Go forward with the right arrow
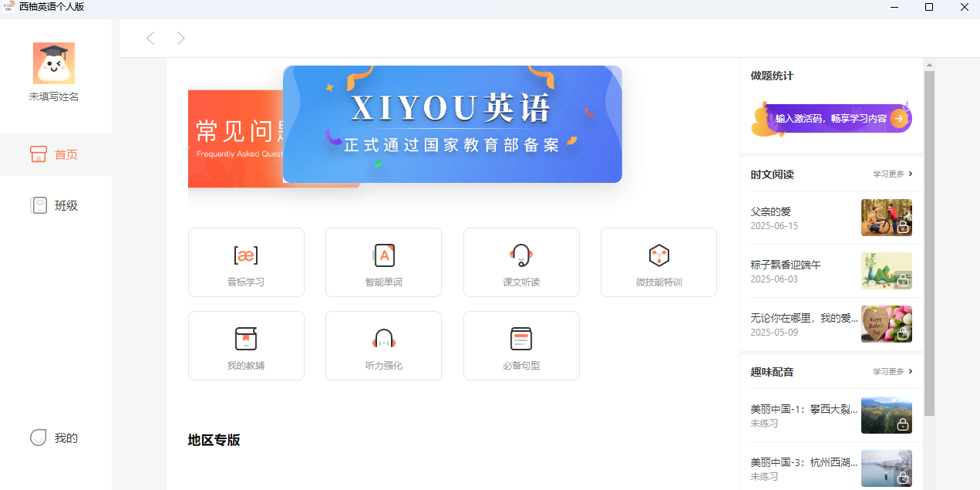This screenshot has height=490, width=980. coord(181,38)
